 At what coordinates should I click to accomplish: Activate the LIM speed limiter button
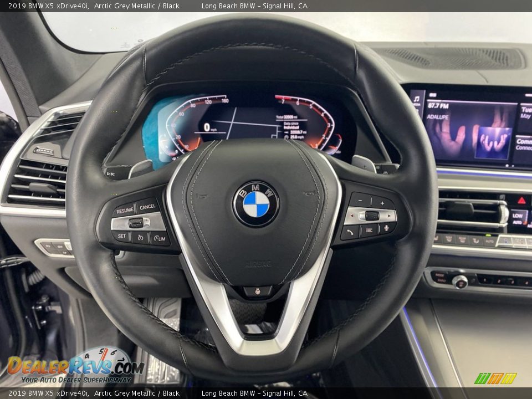click(x=160, y=238)
